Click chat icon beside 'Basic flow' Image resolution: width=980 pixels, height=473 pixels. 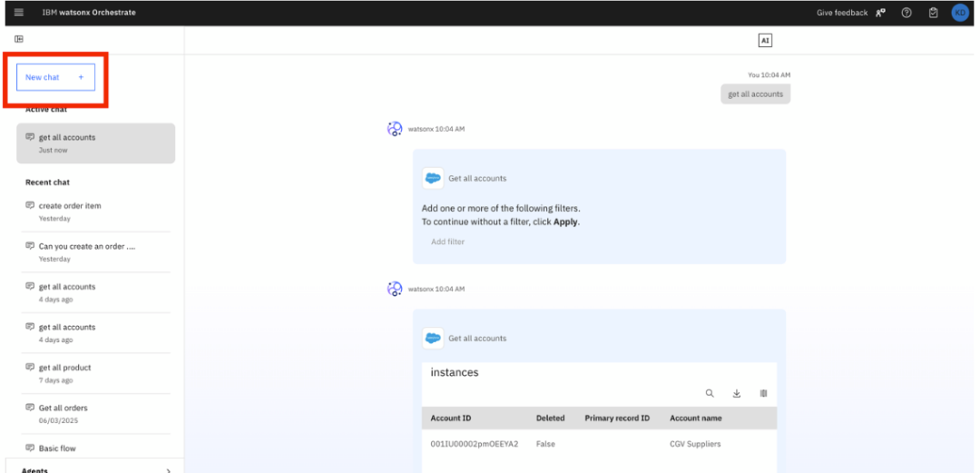29,448
